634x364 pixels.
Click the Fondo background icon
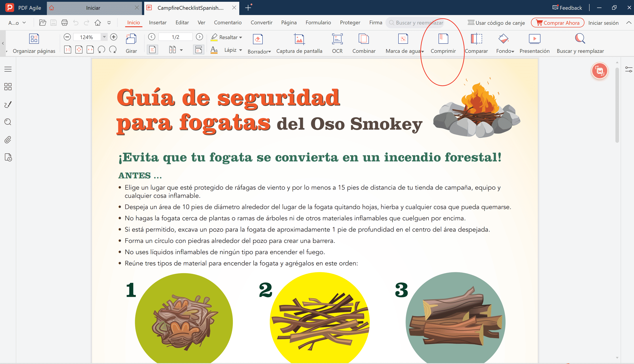click(503, 39)
